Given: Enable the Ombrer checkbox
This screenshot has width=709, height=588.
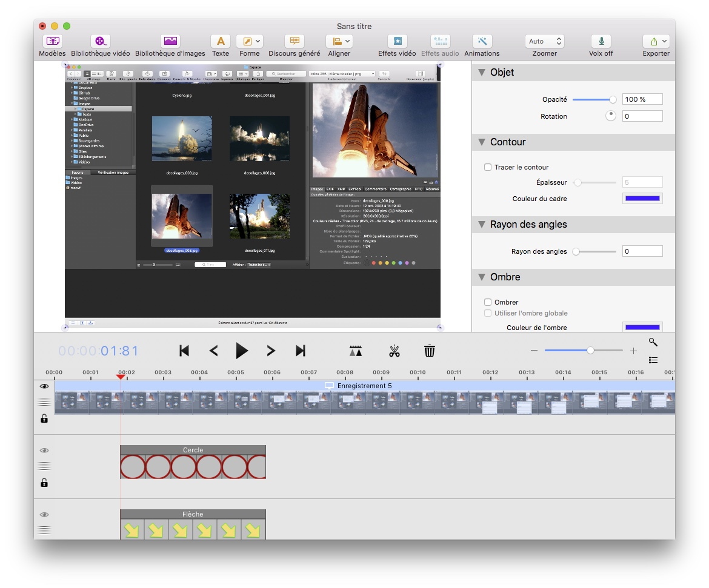Looking at the screenshot, I should (488, 302).
